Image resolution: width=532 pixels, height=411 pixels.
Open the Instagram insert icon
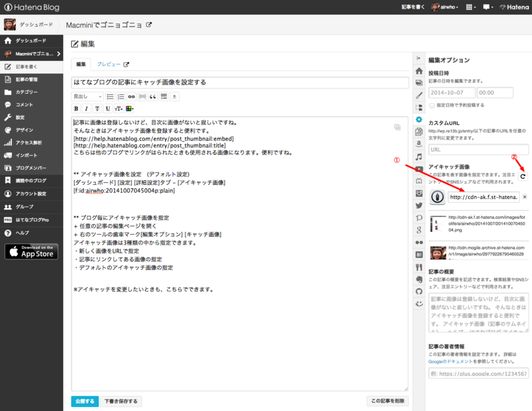click(419, 193)
